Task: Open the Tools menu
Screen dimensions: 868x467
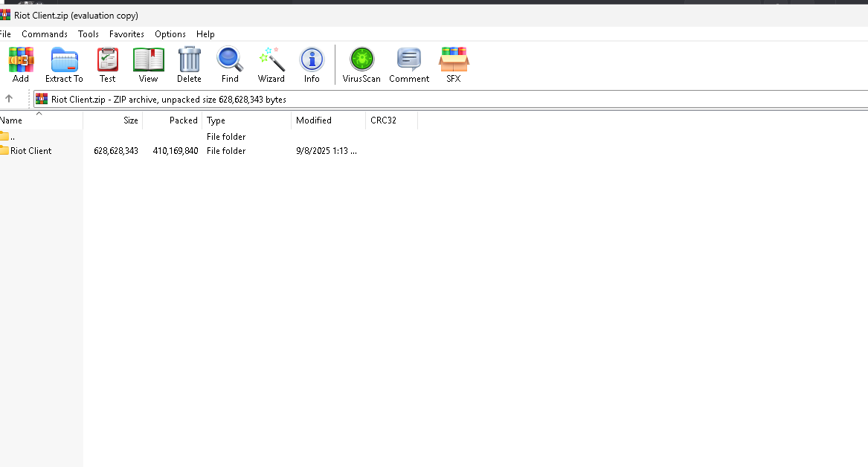Action: tap(88, 33)
